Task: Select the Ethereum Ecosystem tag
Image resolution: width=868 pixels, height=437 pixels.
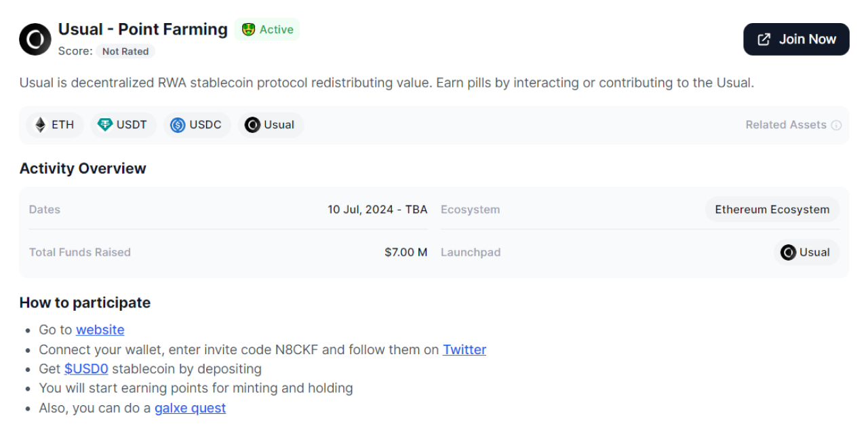Action: [772, 210]
